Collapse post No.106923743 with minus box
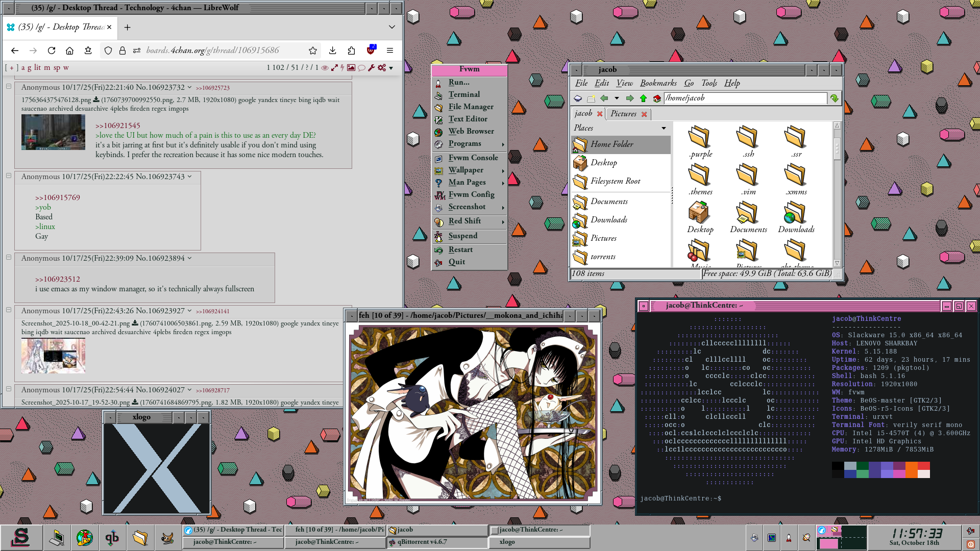The height and width of the screenshot is (551, 980). coord(9,176)
